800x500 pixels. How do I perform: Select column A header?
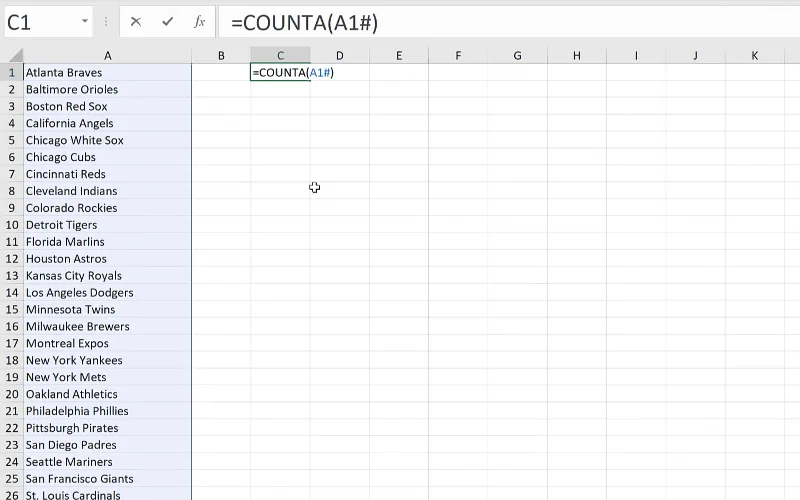[108, 55]
